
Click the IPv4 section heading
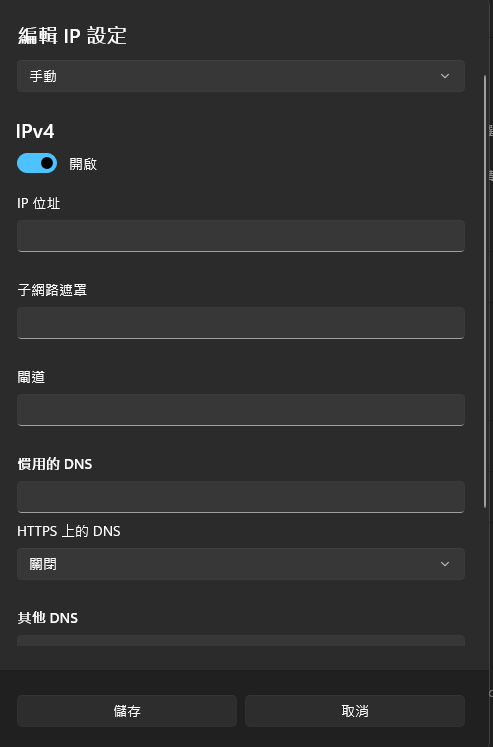click(x=35, y=131)
